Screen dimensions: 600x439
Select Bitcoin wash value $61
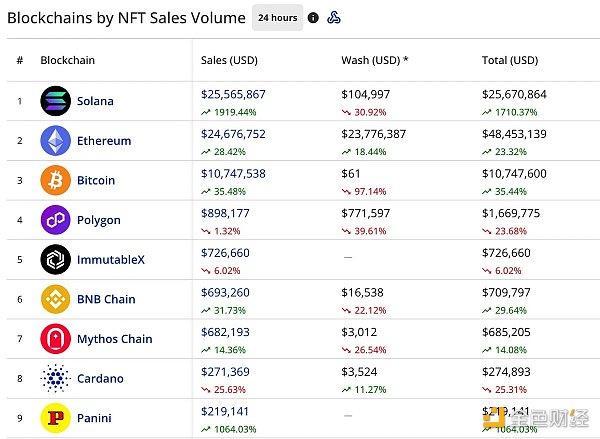(x=351, y=174)
